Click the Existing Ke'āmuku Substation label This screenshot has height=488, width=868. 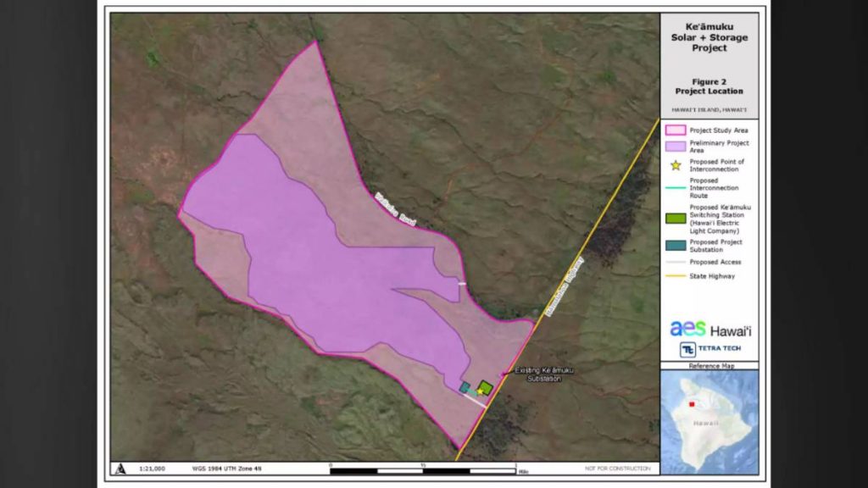(x=537, y=374)
